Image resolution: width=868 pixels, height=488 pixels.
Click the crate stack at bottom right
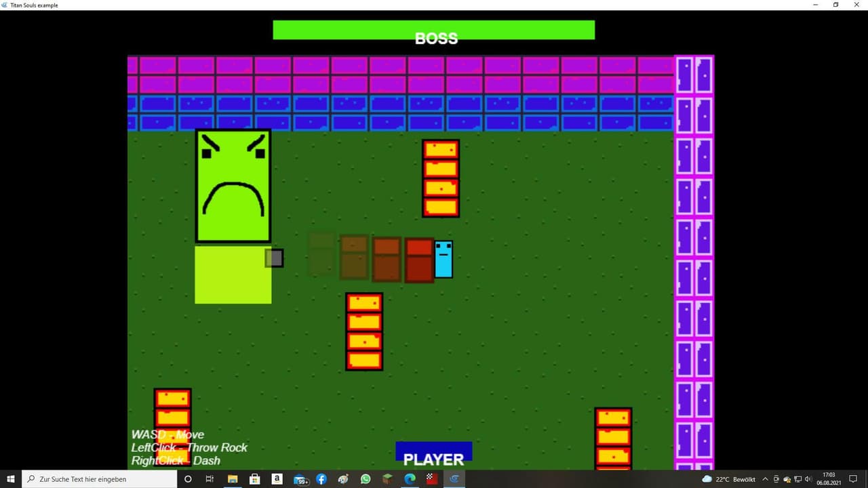click(613, 438)
